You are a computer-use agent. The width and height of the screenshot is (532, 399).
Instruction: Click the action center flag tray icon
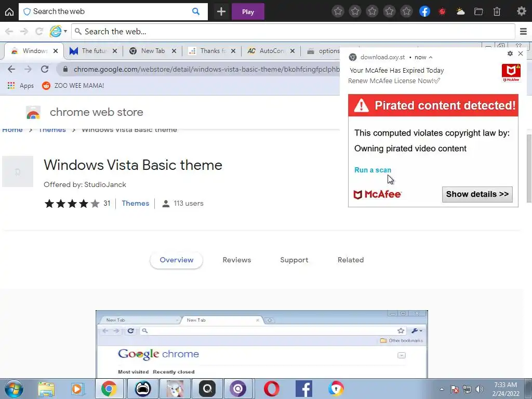(x=455, y=389)
